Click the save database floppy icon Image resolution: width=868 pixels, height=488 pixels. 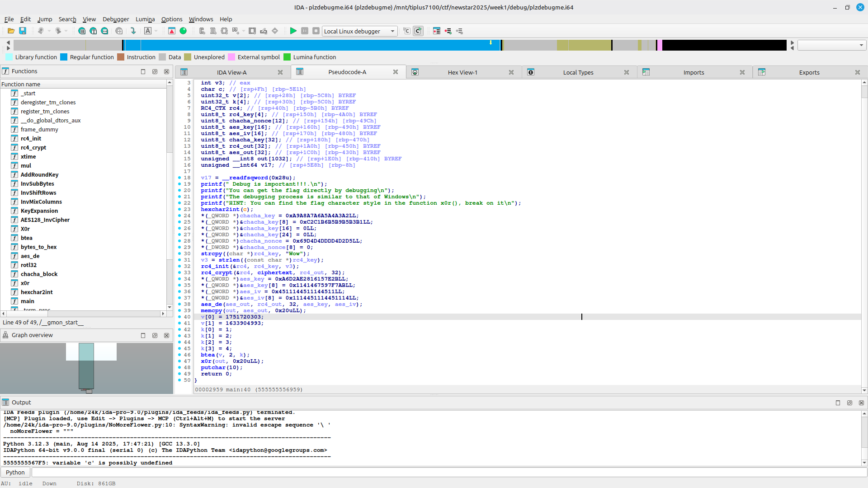coord(23,31)
